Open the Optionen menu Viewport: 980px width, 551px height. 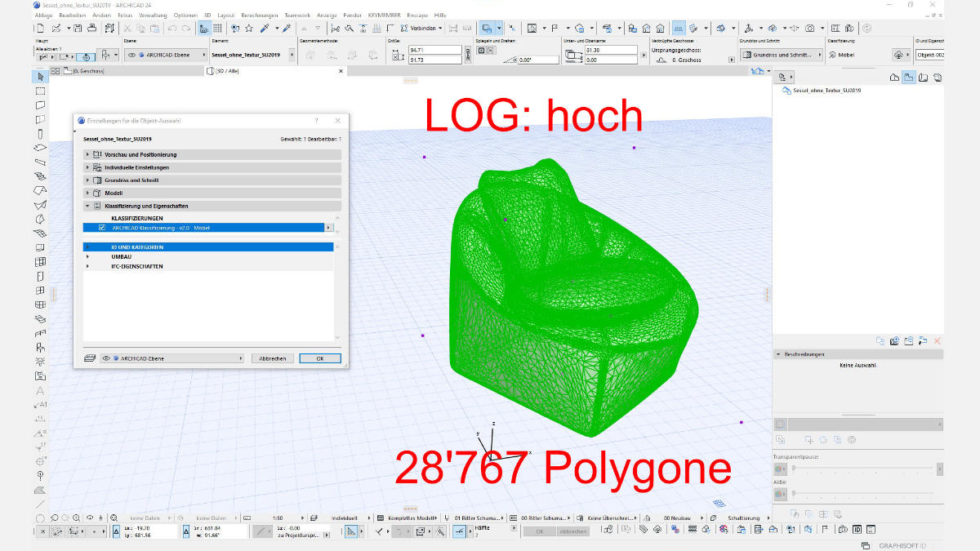click(185, 15)
